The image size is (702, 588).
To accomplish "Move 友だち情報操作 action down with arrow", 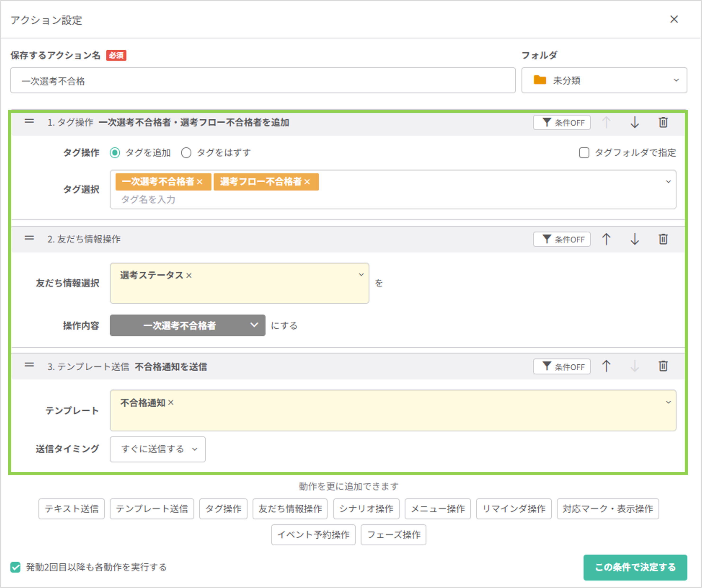I will coord(634,239).
